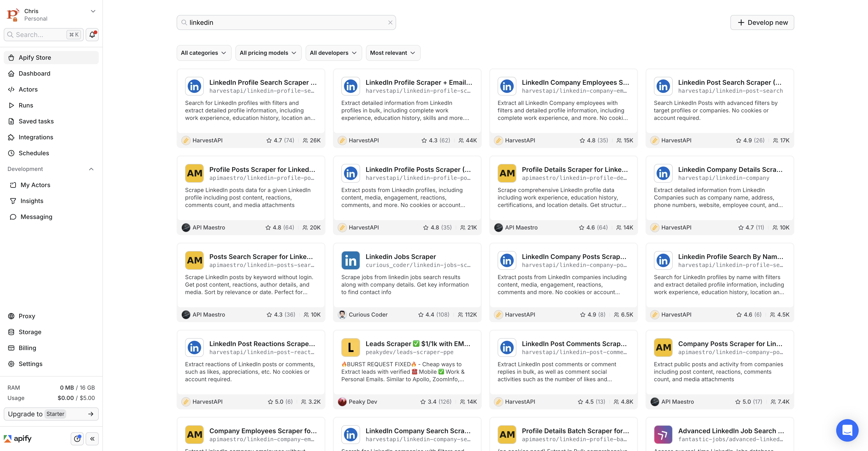Click the purple icon of Advanced LinkedIn Job Search
The height and width of the screenshot is (451, 868).
[x=663, y=434]
